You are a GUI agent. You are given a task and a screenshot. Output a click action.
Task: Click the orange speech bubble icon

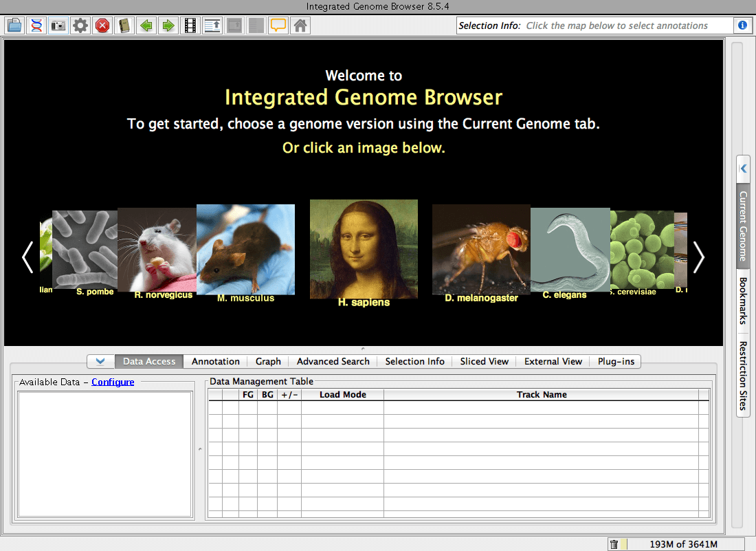click(278, 26)
